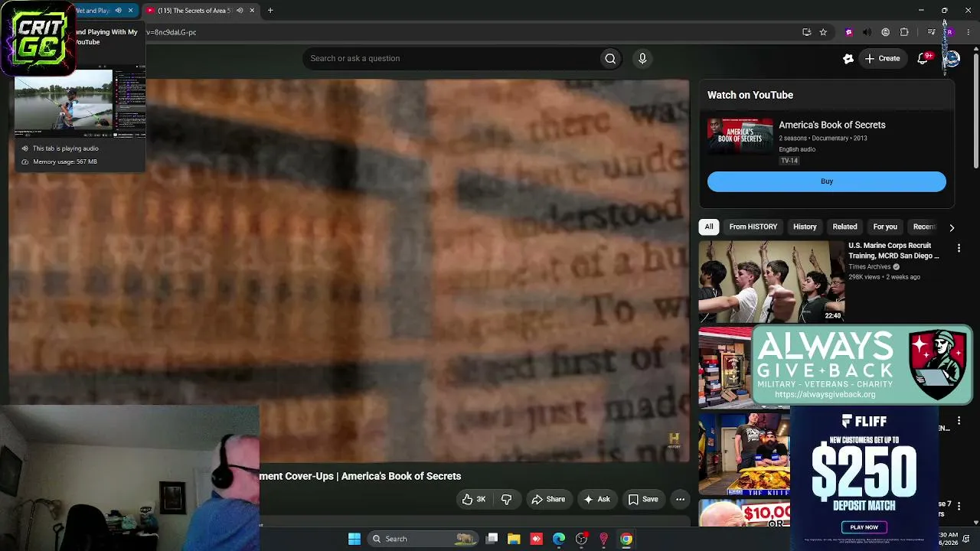Click the purple extension icon in the toolbar
The height and width of the screenshot is (551, 980).
(848, 32)
